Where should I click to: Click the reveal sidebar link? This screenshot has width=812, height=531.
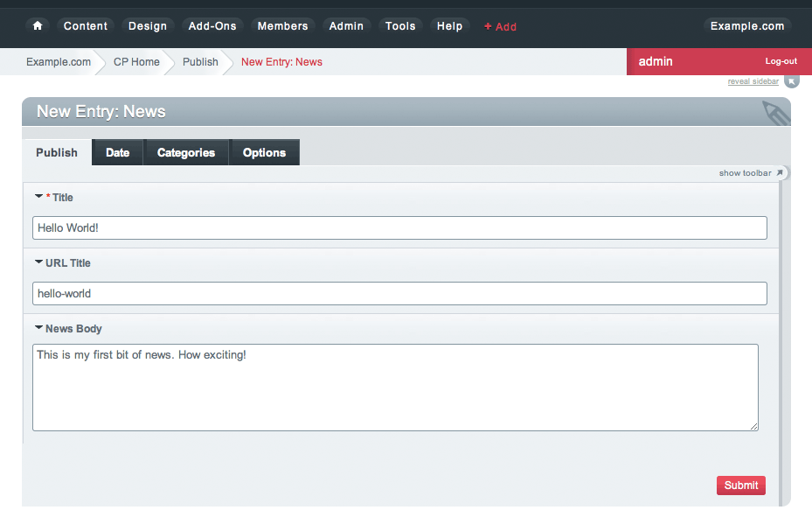(753, 80)
